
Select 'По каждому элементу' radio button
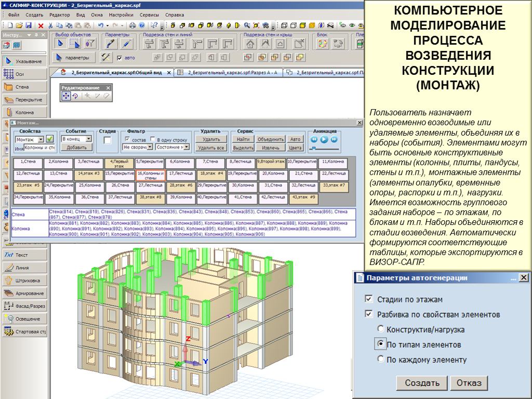[x=381, y=359]
